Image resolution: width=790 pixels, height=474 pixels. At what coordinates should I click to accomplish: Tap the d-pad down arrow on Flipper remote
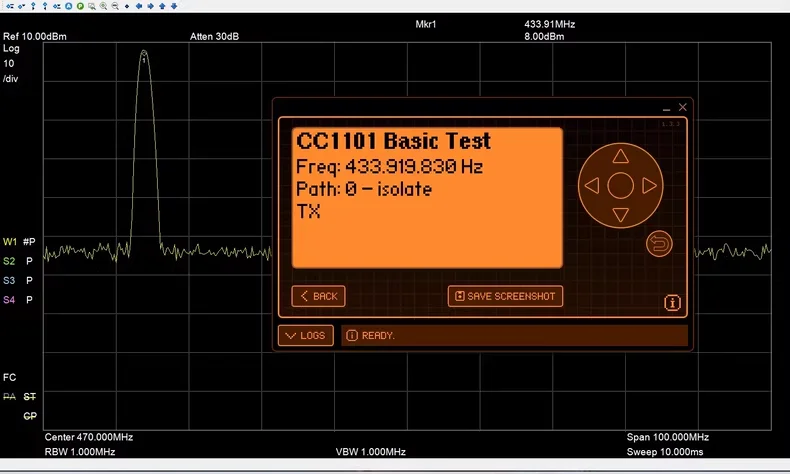point(620,215)
